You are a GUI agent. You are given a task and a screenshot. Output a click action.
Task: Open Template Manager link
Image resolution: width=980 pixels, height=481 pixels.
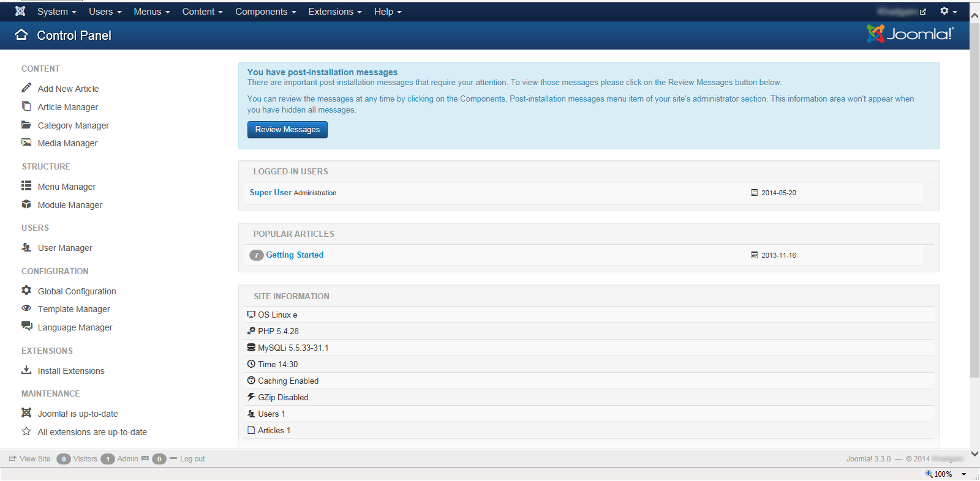[73, 309]
